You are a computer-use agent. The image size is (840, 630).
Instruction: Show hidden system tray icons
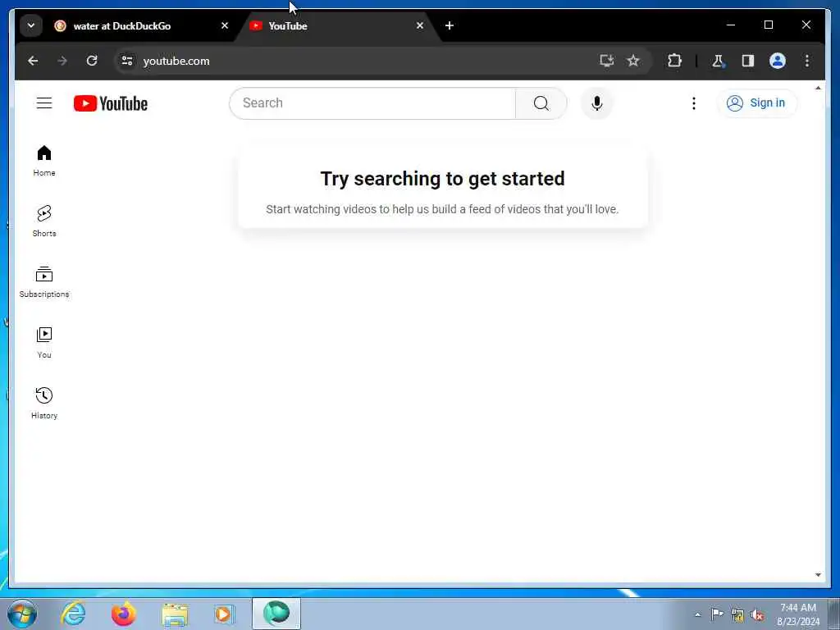(x=697, y=615)
